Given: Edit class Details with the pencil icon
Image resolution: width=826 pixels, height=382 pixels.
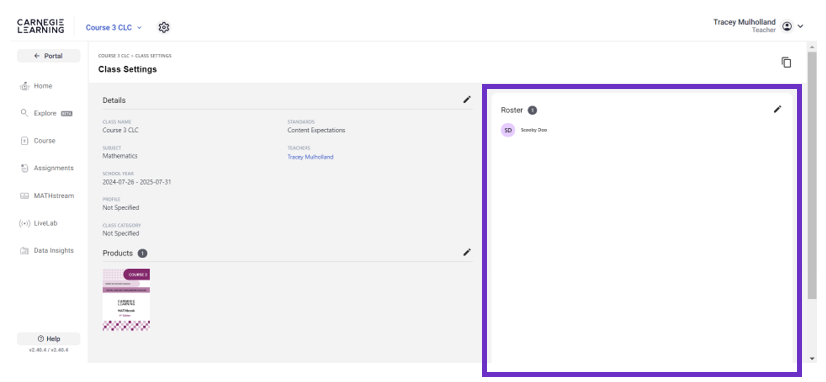Looking at the screenshot, I should click(x=467, y=99).
